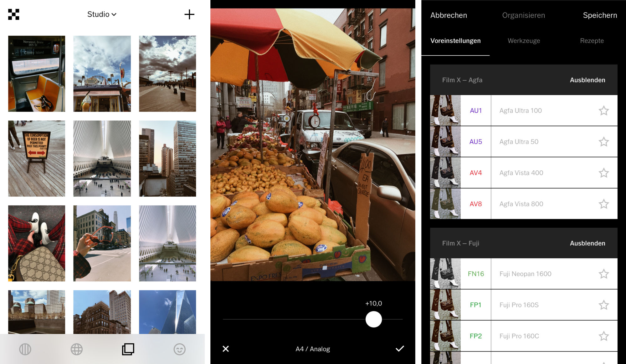Tap the papaya market photo preview
Screen dimensions: 626x364
click(x=313, y=144)
